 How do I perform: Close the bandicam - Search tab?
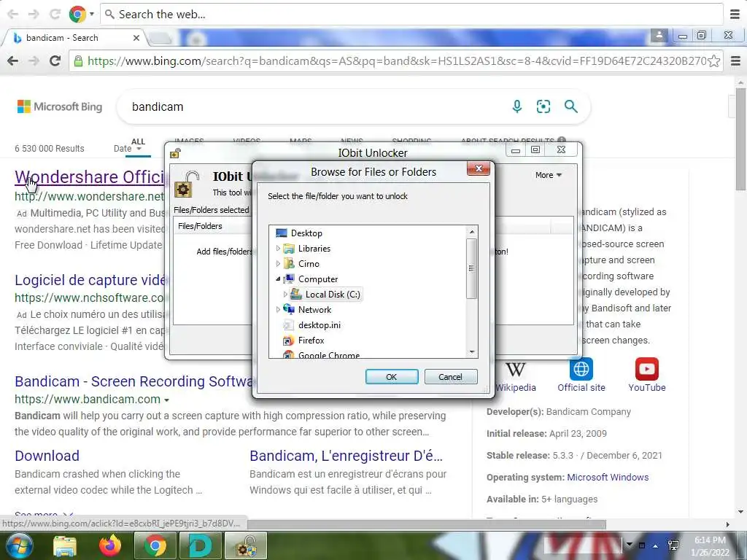coord(136,38)
